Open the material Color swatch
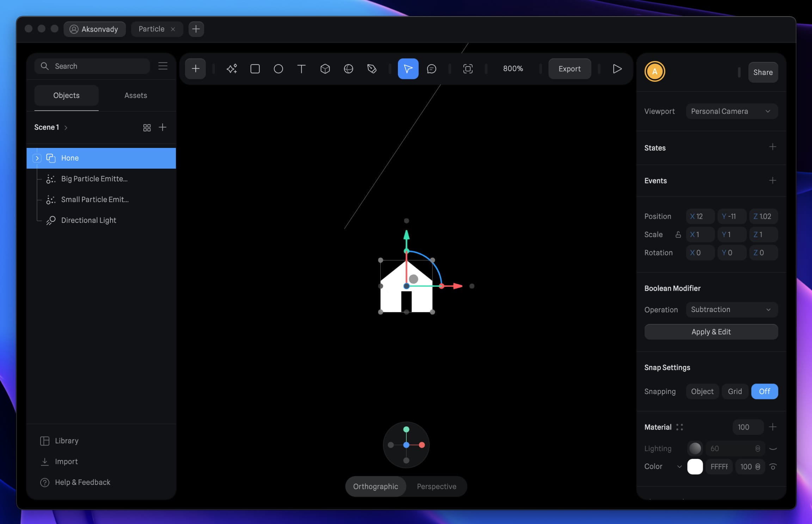812x524 pixels. pos(695,466)
